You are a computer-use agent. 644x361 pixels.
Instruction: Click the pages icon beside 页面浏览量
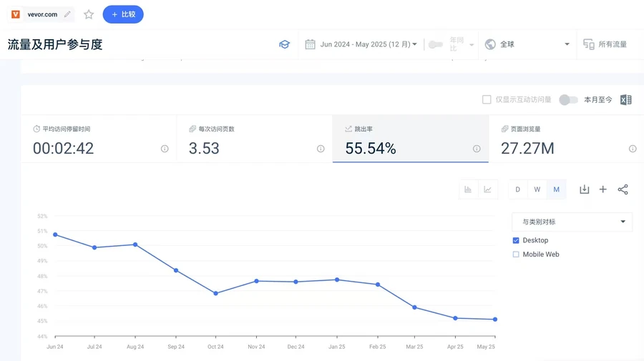pos(504,129)
